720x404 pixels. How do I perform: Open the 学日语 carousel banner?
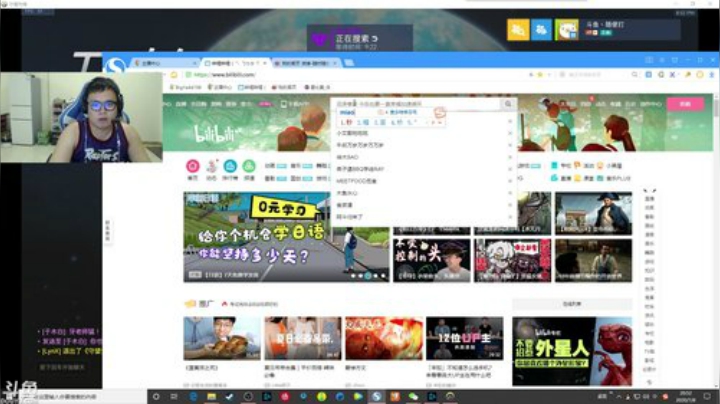click(x=286, y=237)
